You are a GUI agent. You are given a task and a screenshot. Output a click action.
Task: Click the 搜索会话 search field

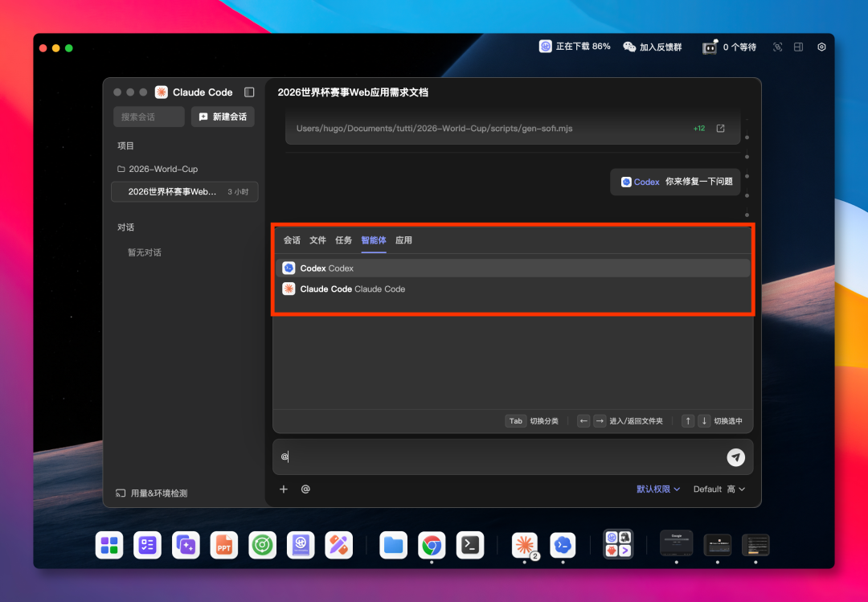click(149, 117)
